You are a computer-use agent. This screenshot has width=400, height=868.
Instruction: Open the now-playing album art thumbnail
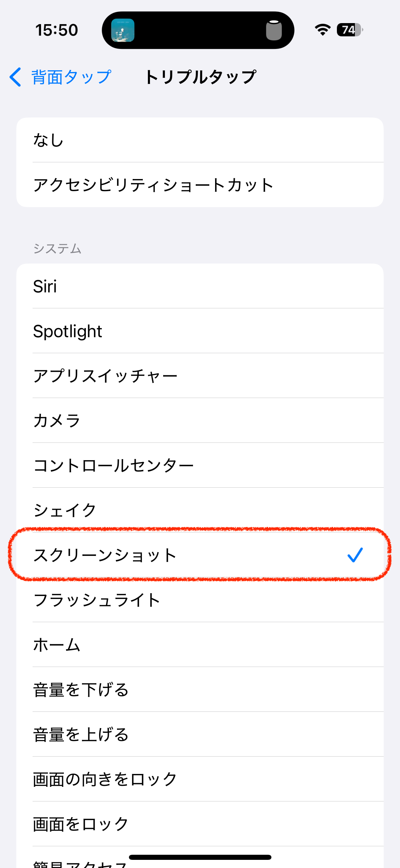123,30
